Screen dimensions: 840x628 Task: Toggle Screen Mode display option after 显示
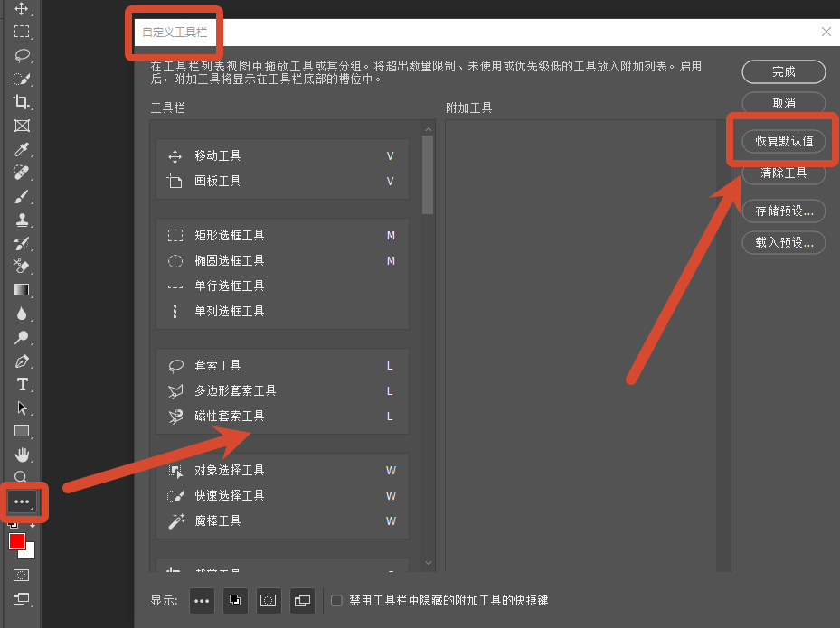coord(302,601)
